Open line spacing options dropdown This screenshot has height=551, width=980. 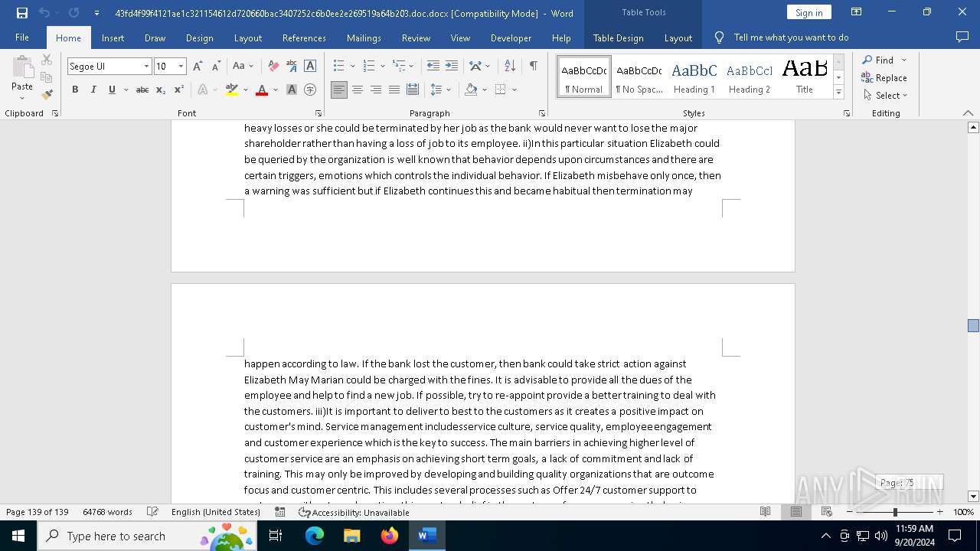pos(449,90)
